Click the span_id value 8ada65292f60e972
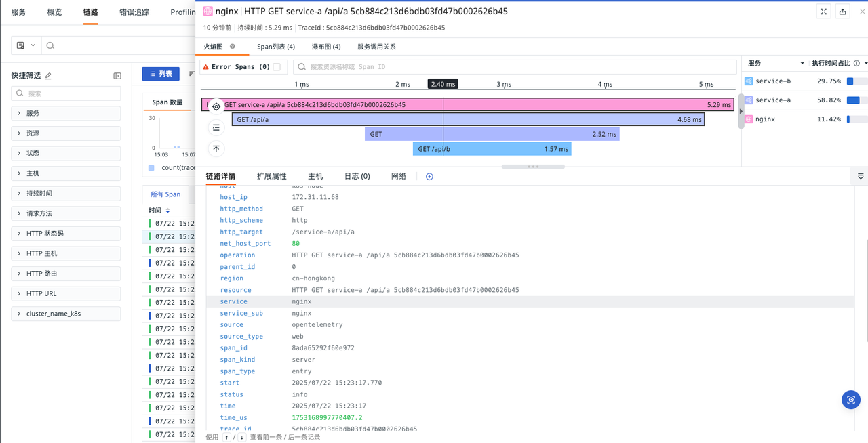The height and width of the screenshot is (443, 868). click(x=323, y=348)
